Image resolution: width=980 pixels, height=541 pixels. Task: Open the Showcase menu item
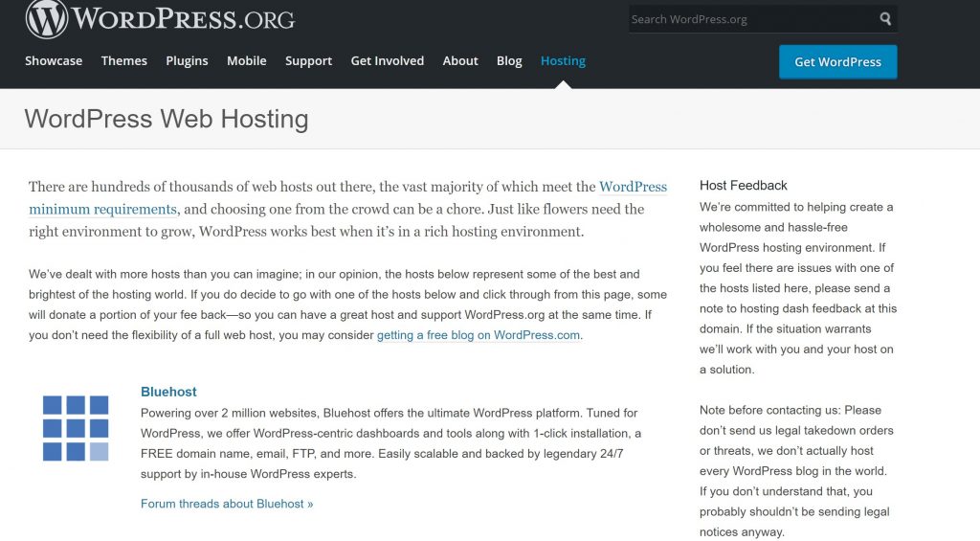tap(54, 60)
